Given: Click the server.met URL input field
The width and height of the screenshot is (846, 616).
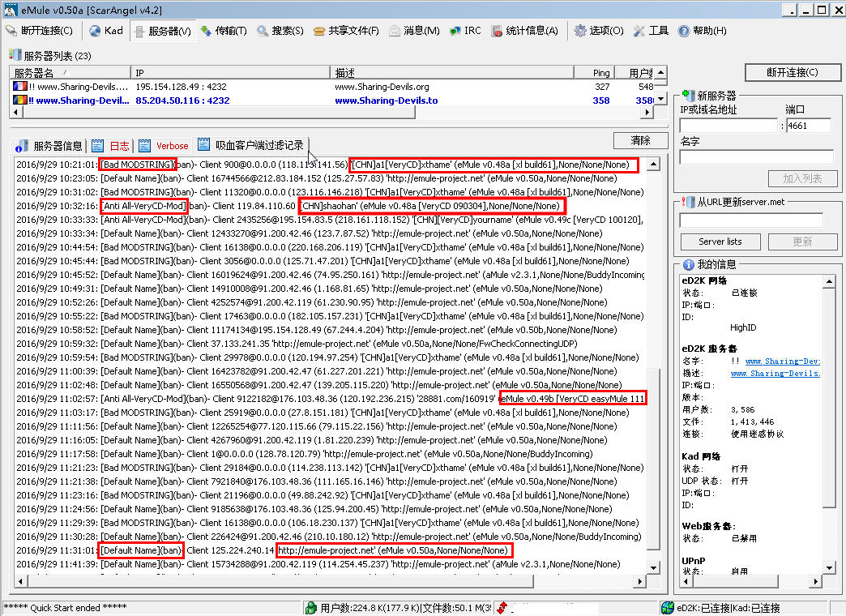Looking at the screenshot, I should point(751,220).
